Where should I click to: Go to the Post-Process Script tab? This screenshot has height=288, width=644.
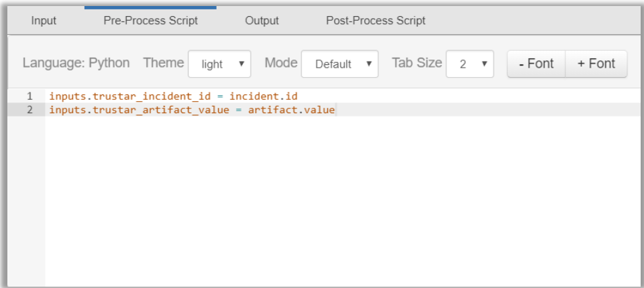point(376,21)
